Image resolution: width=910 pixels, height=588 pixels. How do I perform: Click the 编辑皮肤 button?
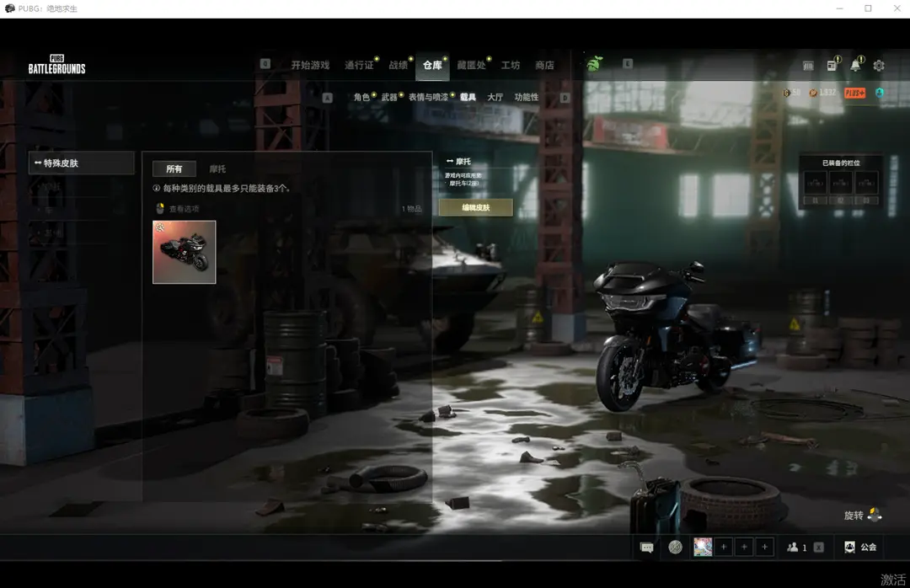(476, 207)
